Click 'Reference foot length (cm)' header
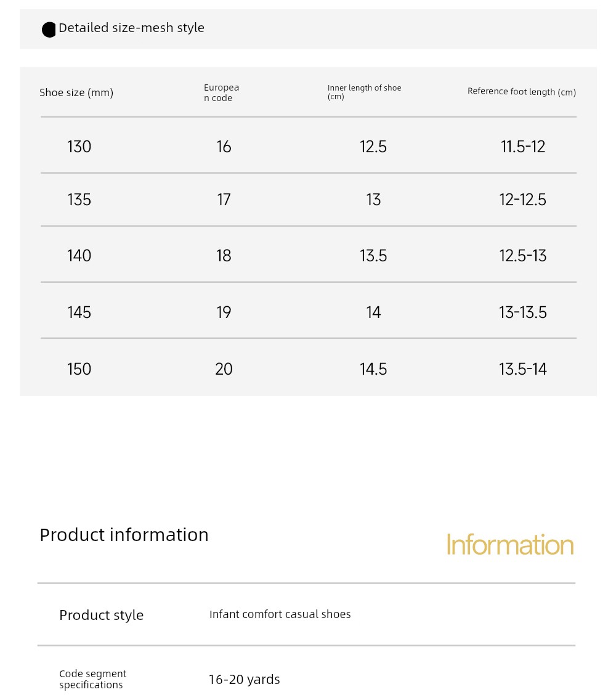 pyautogui.click(x=521, y=92)
